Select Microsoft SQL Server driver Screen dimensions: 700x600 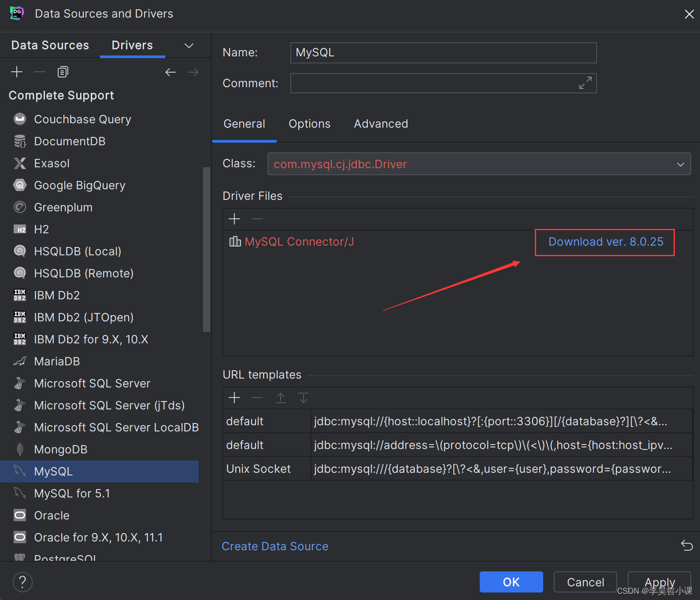(x=100, y=383)
